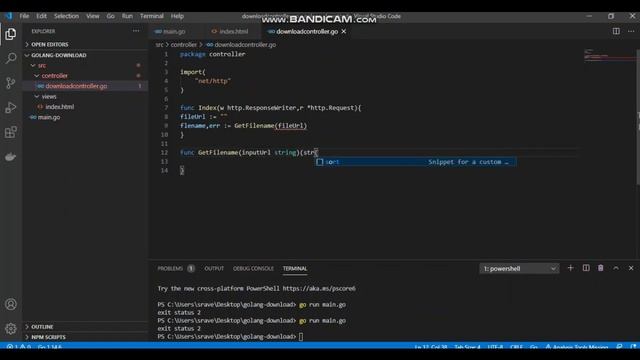Image resolution: width=640 pixels, height=360 pixels.
Task: Select the Terminal panel tab
Action: point(295,269)
